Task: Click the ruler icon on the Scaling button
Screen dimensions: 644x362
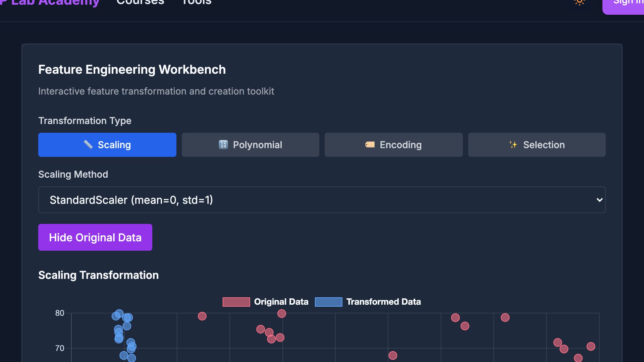Action: [x=88, y=144]
